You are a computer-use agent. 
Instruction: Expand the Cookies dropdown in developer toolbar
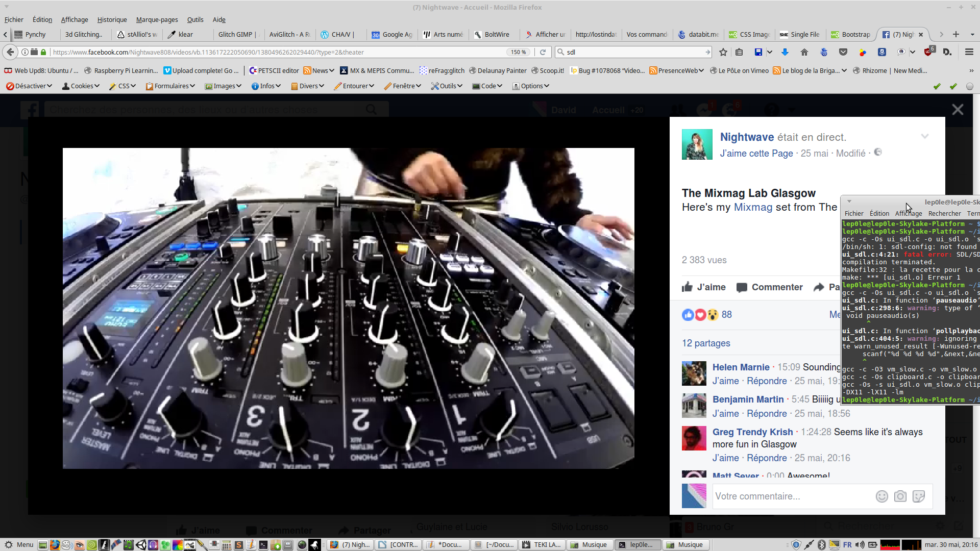point(81,86)
